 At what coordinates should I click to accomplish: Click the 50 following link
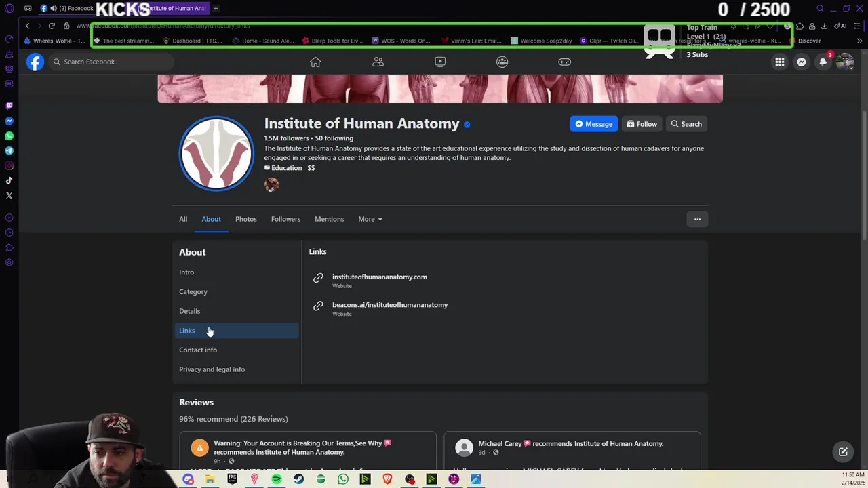pos(334,138)
